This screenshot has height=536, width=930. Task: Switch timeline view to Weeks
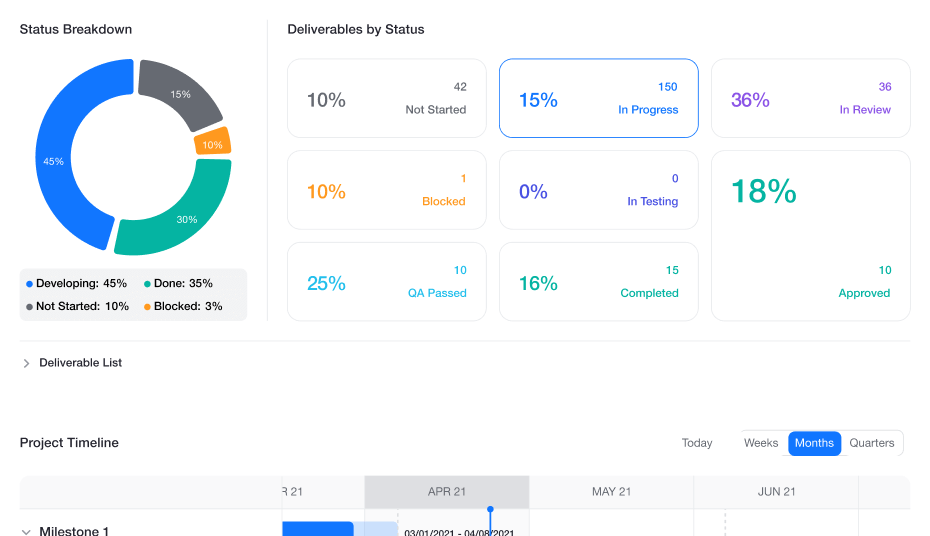coord(761,443)
